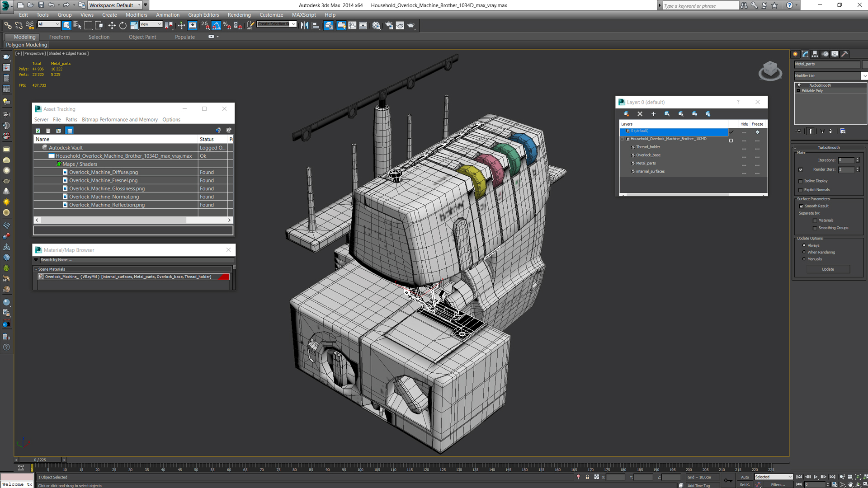Image resolution: width=868 pixels, height=488 pixels.
Task: Toggle visibility of Metal_parts layer
Action: 743,163
